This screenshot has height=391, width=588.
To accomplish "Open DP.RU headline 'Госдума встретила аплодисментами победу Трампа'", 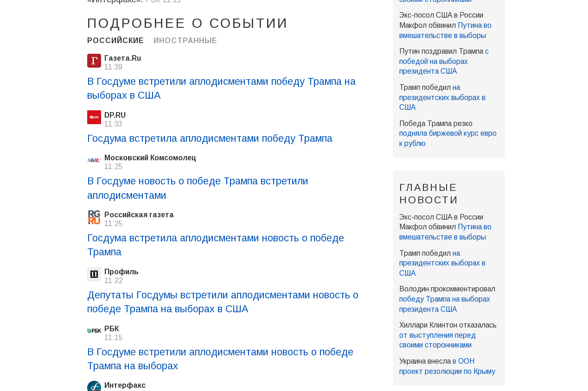I will tap(210, 139).
